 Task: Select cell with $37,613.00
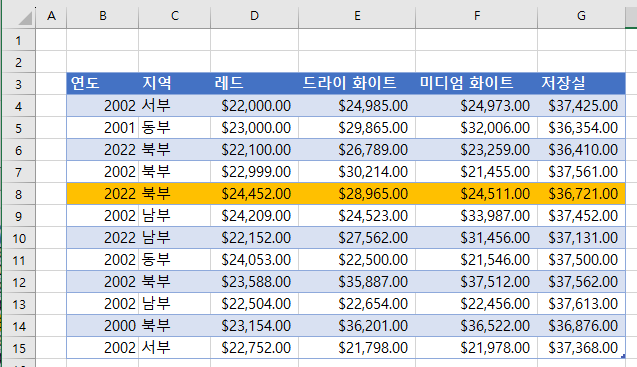581,303
